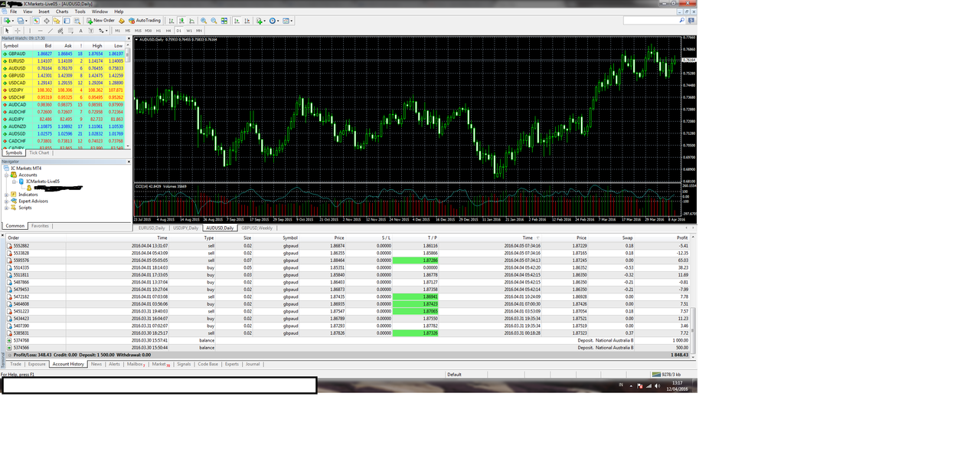This screenshot has width=980, height=475.
Task: Toggle the Market Watch window icon
Action: click(x=36, y=21)
